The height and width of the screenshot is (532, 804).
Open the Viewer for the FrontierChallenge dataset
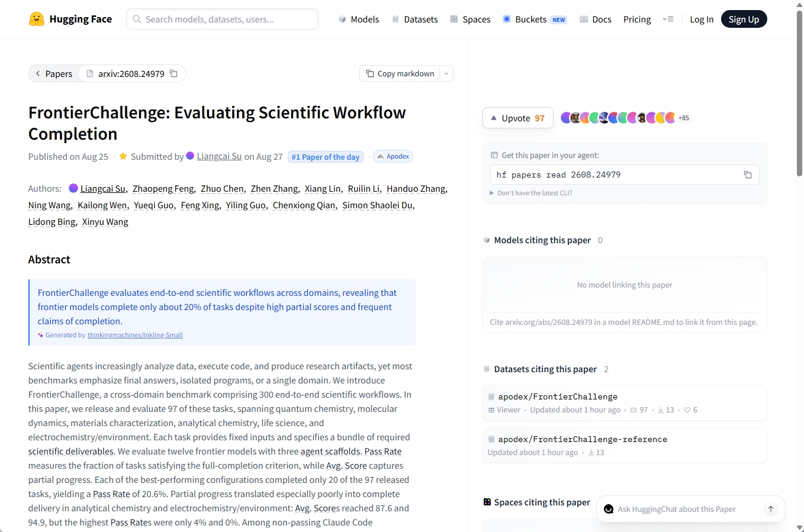tap(504, 410)
